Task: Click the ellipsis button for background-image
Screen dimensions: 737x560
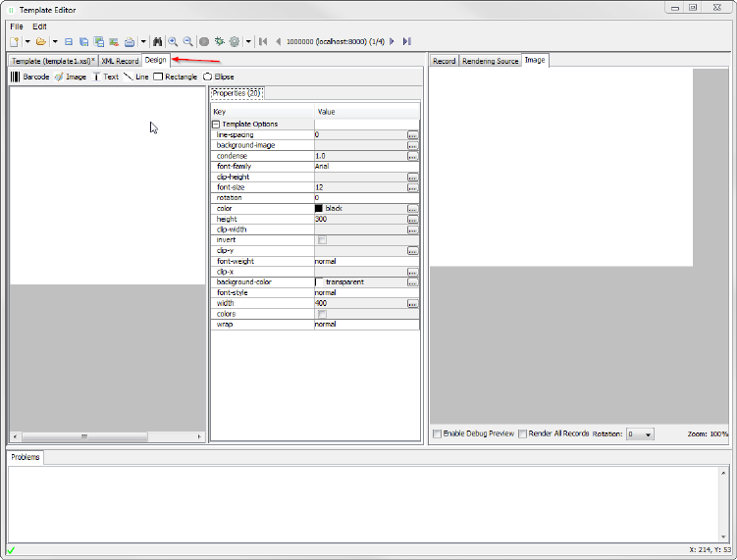Action: [x=412, y=145]
